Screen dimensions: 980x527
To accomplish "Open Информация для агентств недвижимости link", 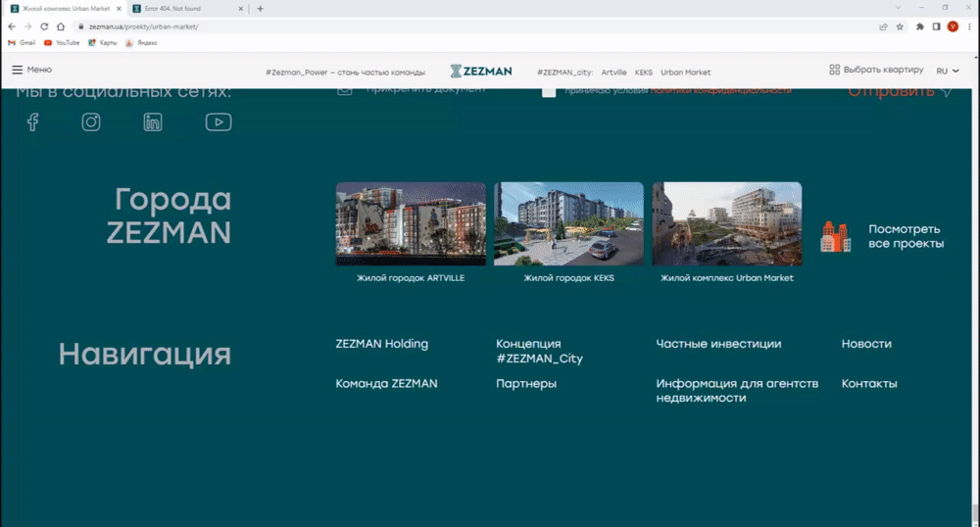I will point(737,390).
